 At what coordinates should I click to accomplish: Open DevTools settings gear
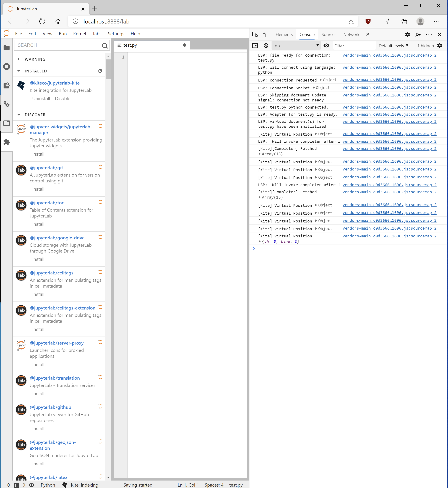(408, 34)
